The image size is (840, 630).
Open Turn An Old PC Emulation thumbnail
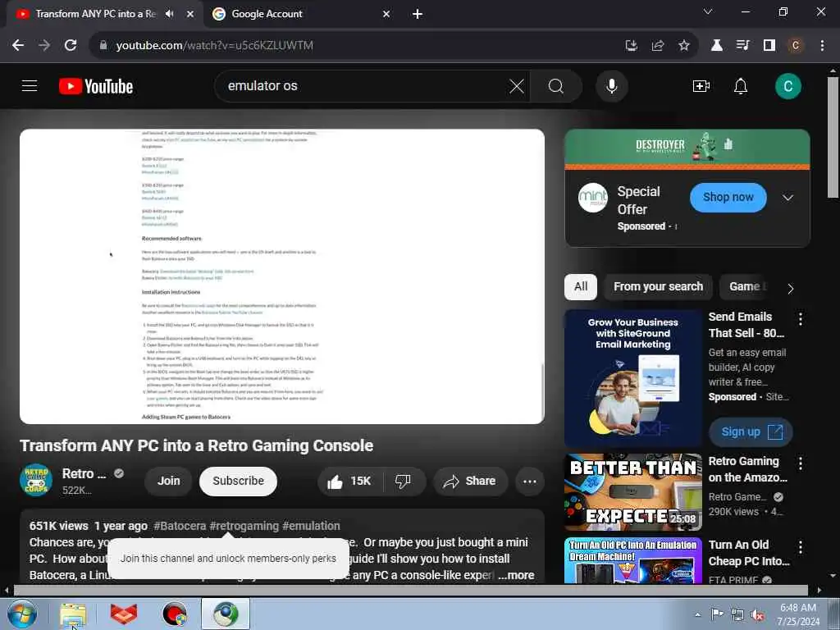coord(633,560)
